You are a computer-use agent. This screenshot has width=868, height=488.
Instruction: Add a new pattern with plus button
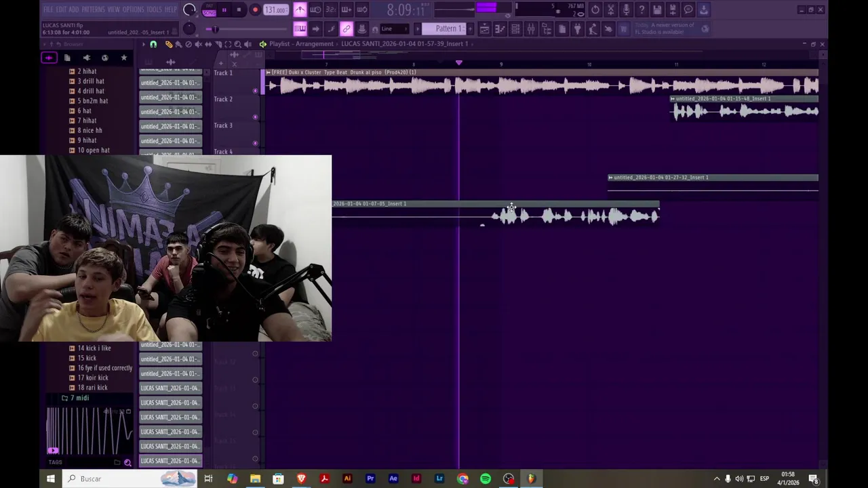469,28
